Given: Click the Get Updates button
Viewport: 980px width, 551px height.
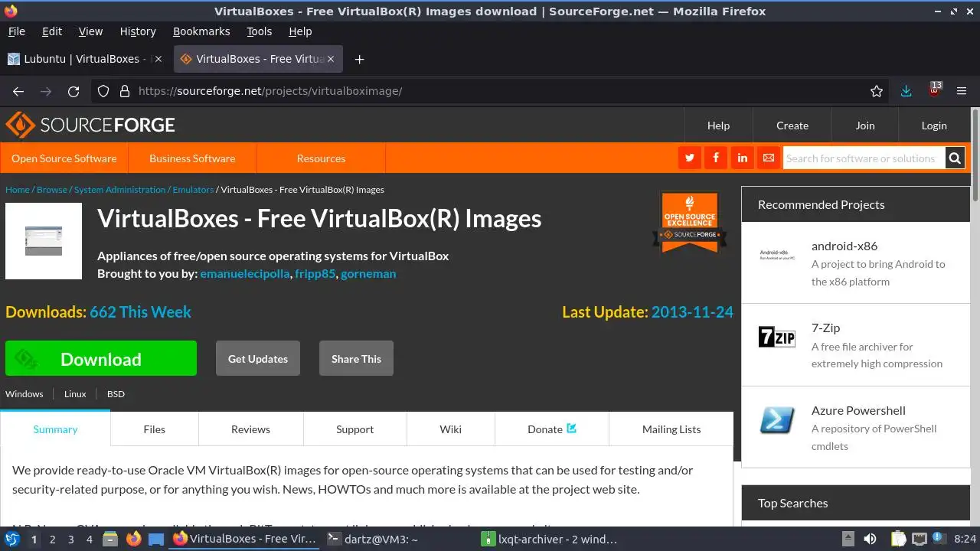Looking at the screenshot, I should pos(258,358).
